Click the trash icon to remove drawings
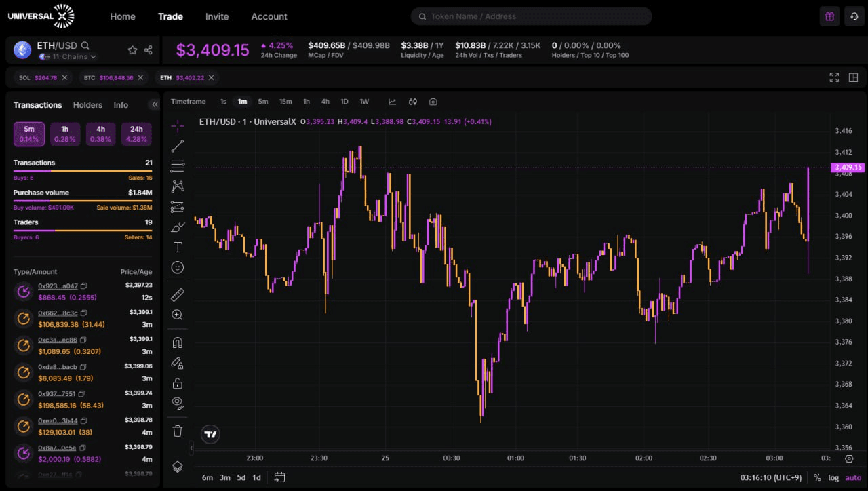The image size is (868, 491). pos(177,431)
